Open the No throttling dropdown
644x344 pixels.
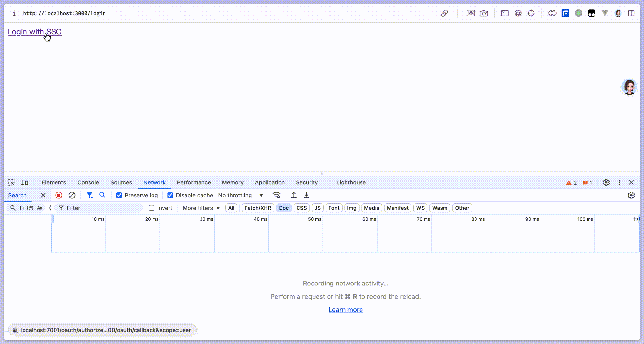[241, 195]
